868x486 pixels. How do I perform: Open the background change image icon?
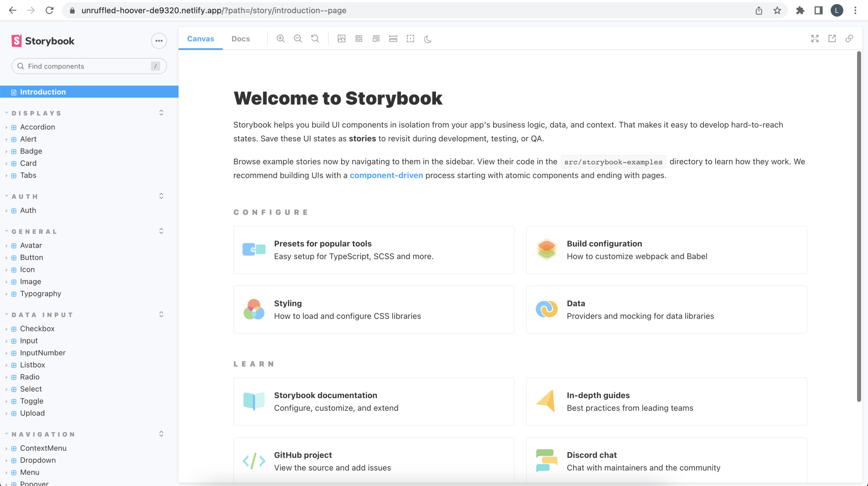(341, 39)
